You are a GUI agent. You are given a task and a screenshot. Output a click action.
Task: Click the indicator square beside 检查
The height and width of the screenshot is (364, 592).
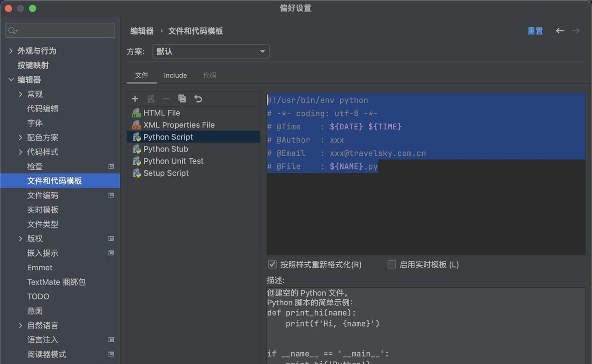pos(111,166)
